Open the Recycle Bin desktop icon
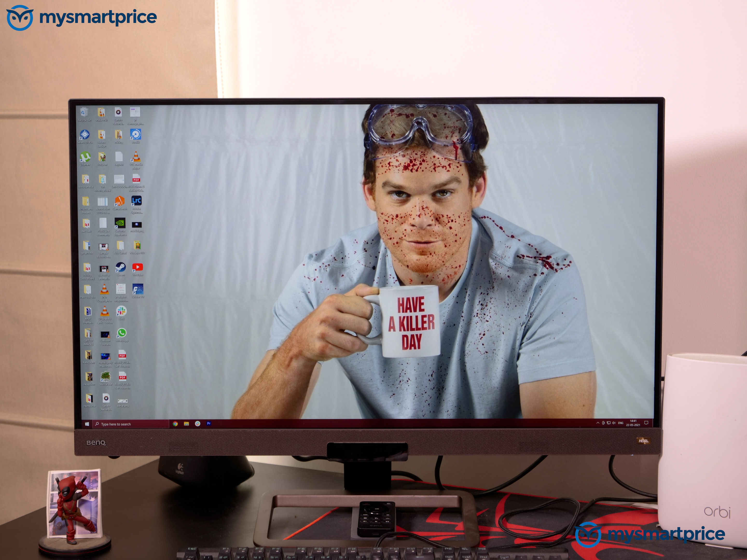 84,114
